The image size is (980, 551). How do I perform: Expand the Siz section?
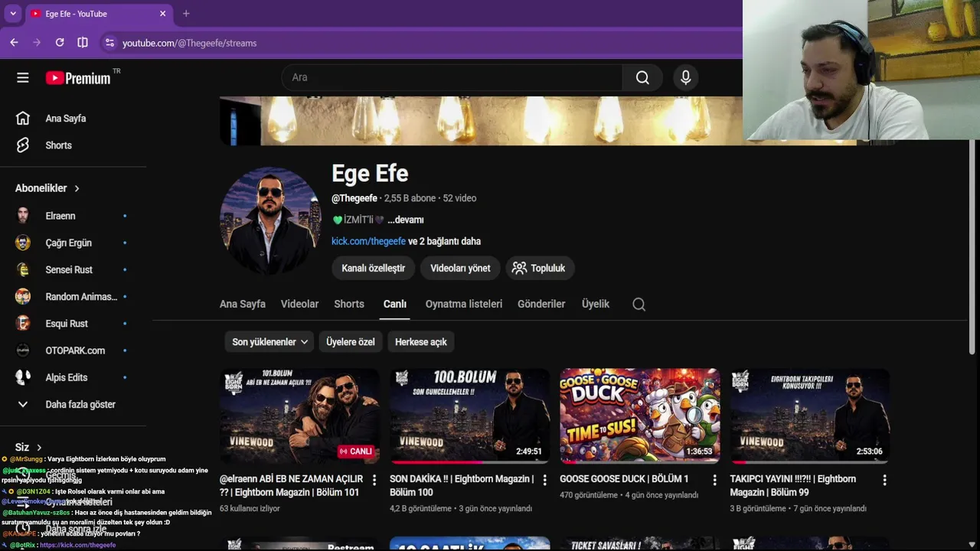tap(29, 447)
